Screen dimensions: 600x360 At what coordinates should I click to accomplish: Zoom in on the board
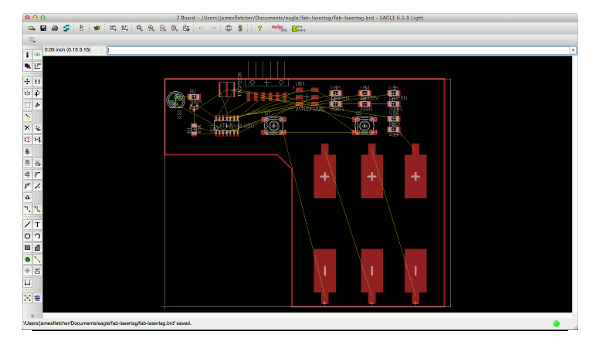pyautogui.click(x=151, y=28)
